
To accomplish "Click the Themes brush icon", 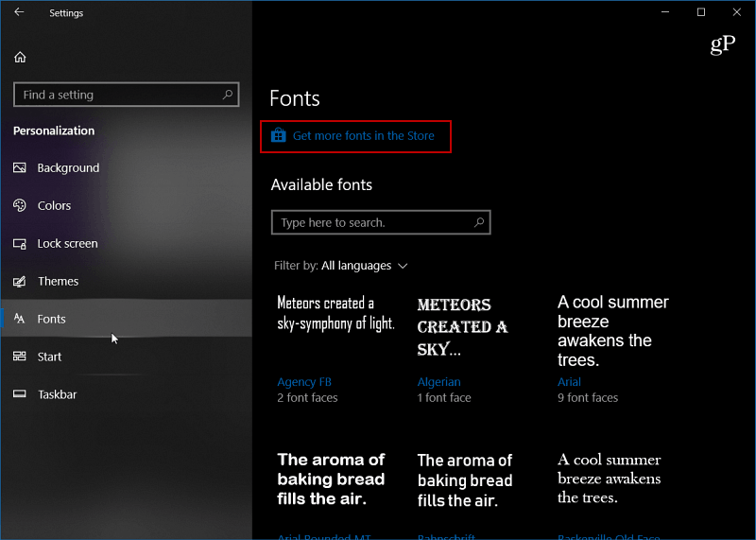I will [x=20, y=281].
